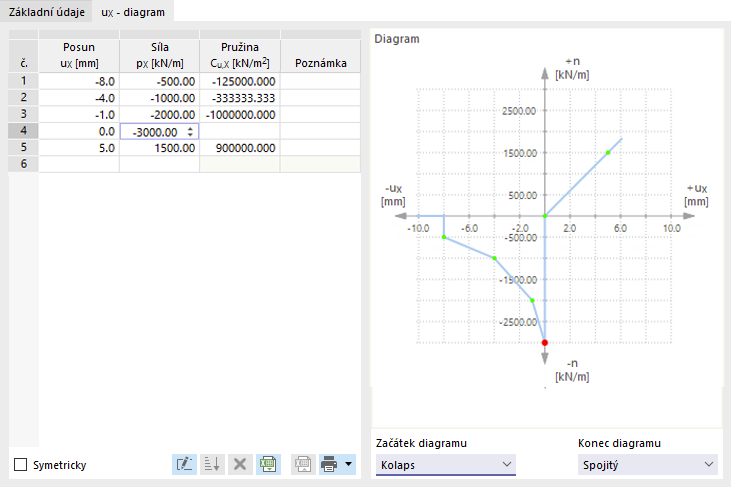Viewport: 731px width, 487px height.
Task: Click the displacement cell -4.0
Action: pos(79,98)
